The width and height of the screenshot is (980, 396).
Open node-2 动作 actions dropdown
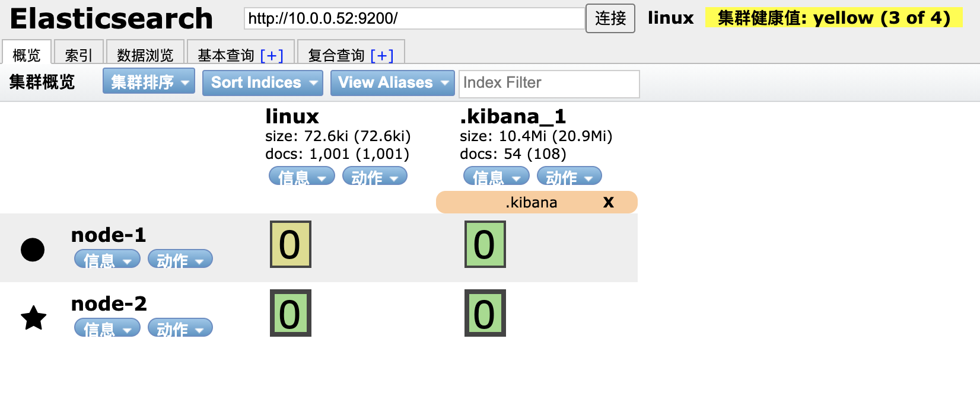click(x=180, y=328)
